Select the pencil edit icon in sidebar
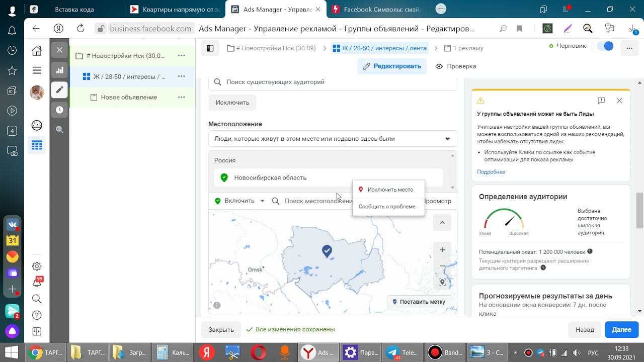This screenshot has width=644, height=362. click(x=59, y=90)
